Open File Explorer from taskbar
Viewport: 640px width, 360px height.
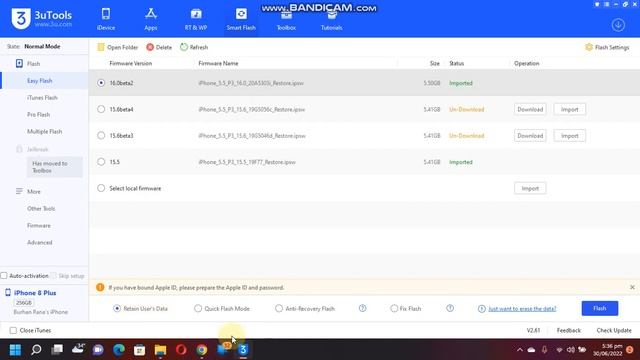point(160,350)
